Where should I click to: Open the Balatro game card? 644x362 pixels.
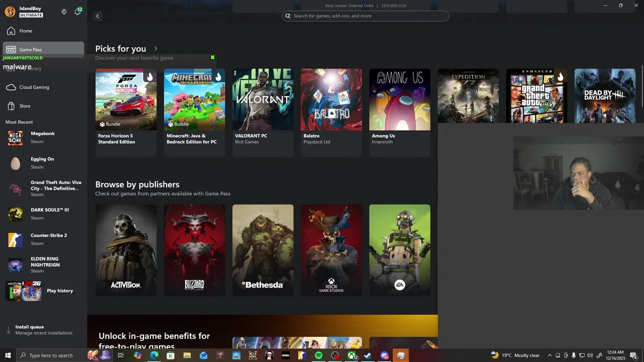331,113
